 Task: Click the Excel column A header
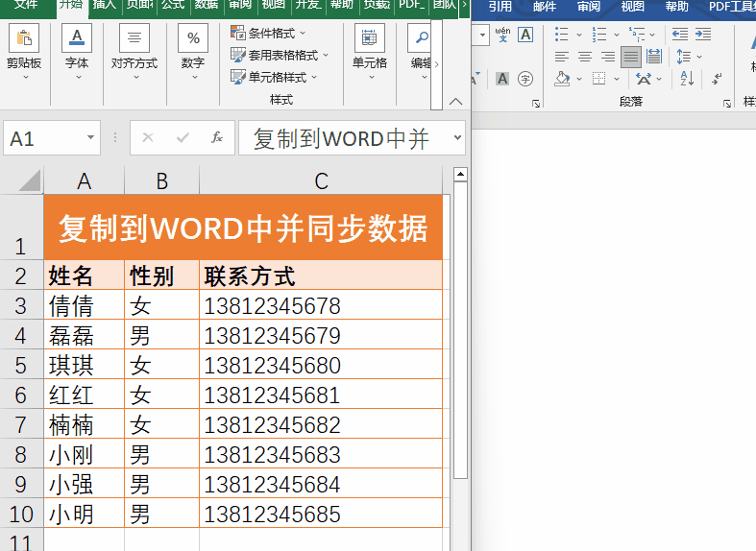pyautogui.click(x=84, y=180)
